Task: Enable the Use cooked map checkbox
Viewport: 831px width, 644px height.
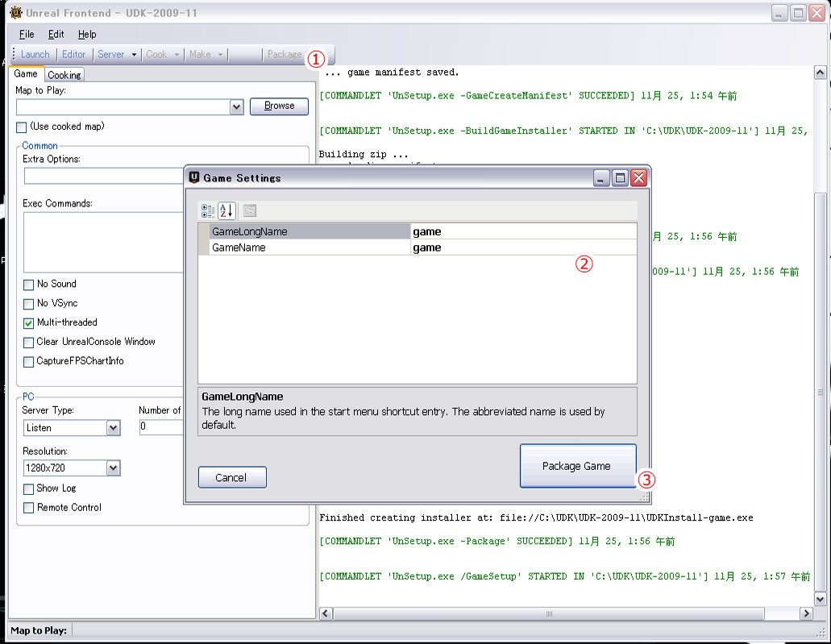Action: pos(21,127)
